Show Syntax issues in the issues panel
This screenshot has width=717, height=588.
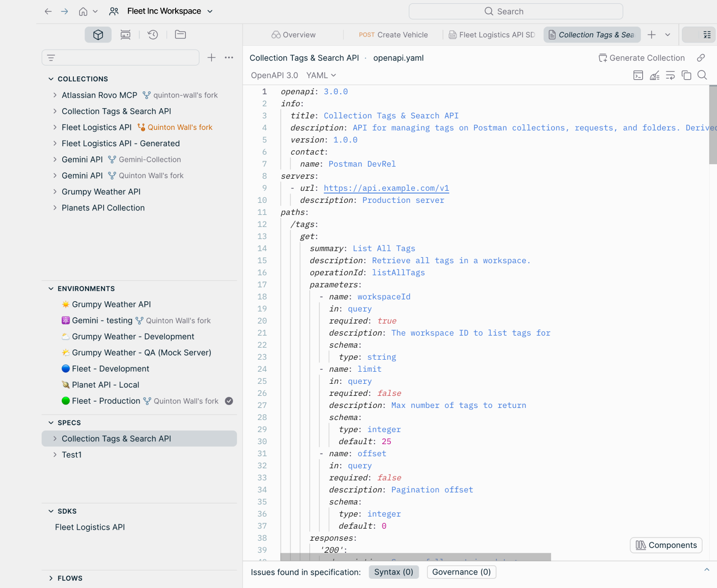point(394,572)
